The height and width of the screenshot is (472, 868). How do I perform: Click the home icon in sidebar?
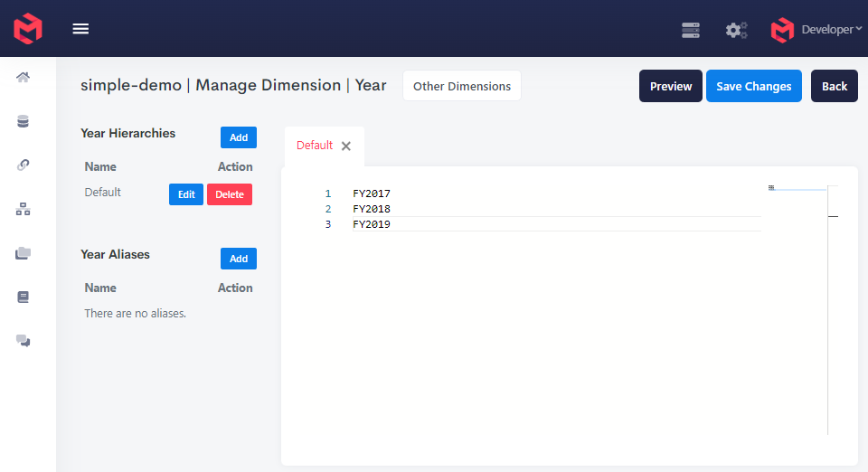[x=24, y=77]
